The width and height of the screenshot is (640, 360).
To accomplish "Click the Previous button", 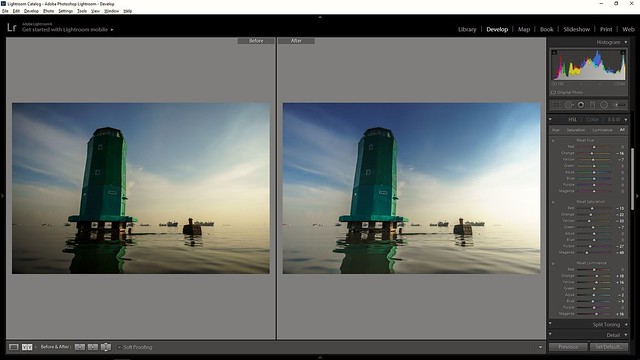I will (x=568, y=347).
